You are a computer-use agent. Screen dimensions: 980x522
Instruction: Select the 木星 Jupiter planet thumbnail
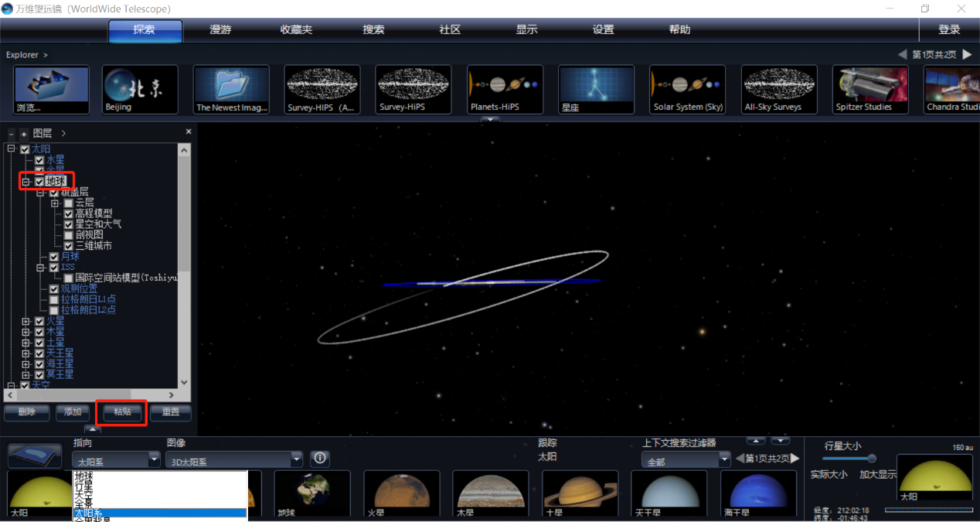491,493
